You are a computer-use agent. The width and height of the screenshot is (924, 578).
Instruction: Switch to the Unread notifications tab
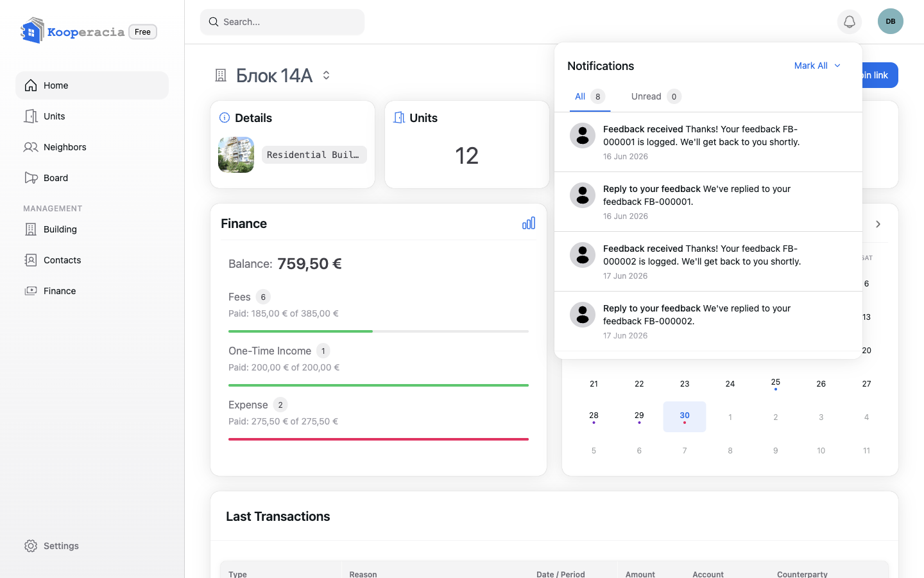pyautogui.click(x=656, y=96)
